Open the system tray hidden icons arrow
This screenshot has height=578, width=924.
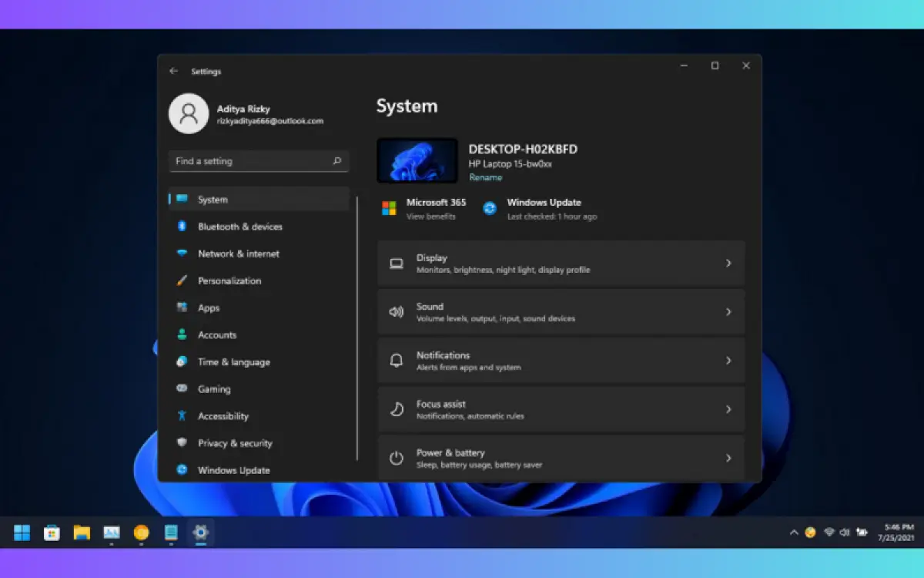point(792,533)
